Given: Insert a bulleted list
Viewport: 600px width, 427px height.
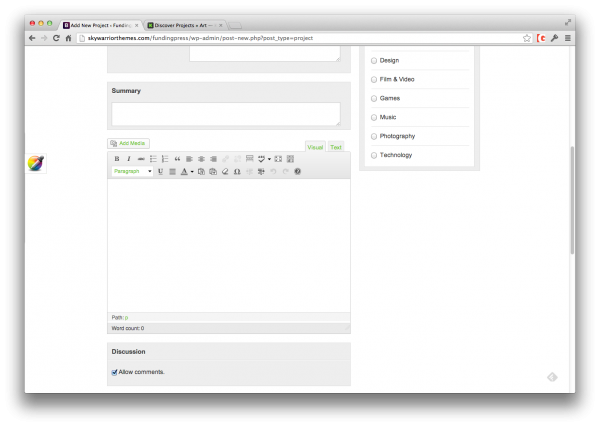Looking at the screenshot, I should pos(153,159).
